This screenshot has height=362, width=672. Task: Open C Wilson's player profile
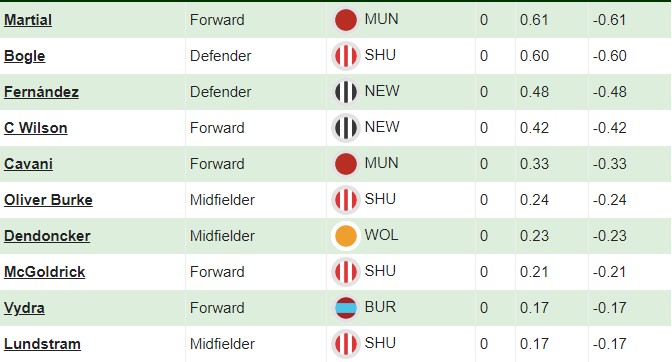coord(36,128)
